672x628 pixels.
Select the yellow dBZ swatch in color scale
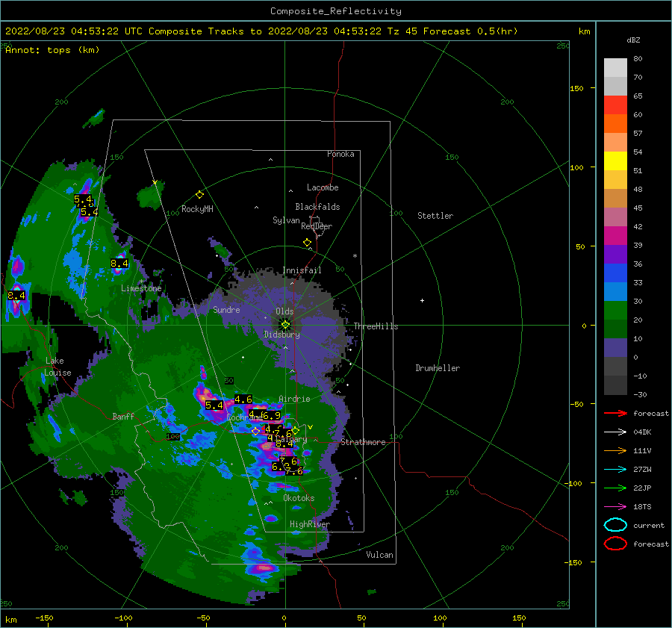615,161
